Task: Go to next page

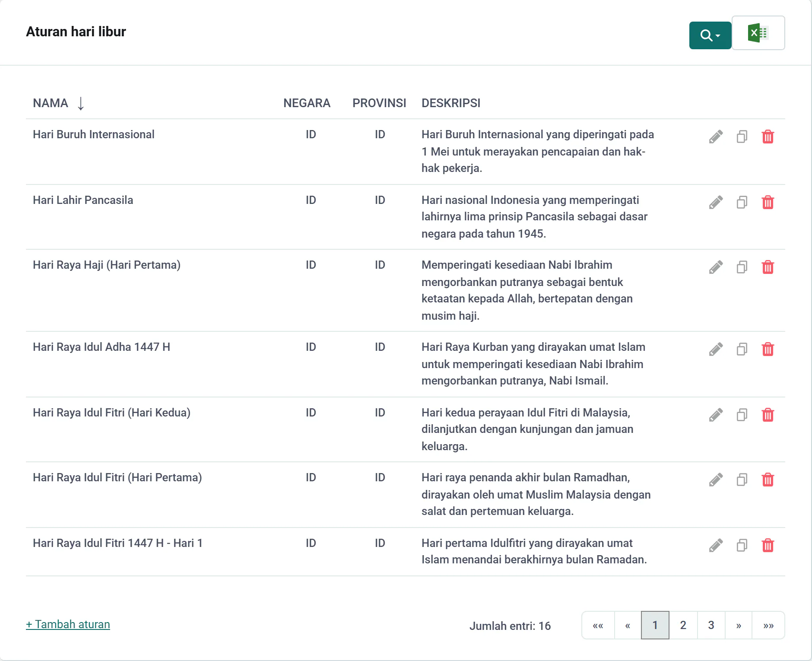Action: [739, 625]
